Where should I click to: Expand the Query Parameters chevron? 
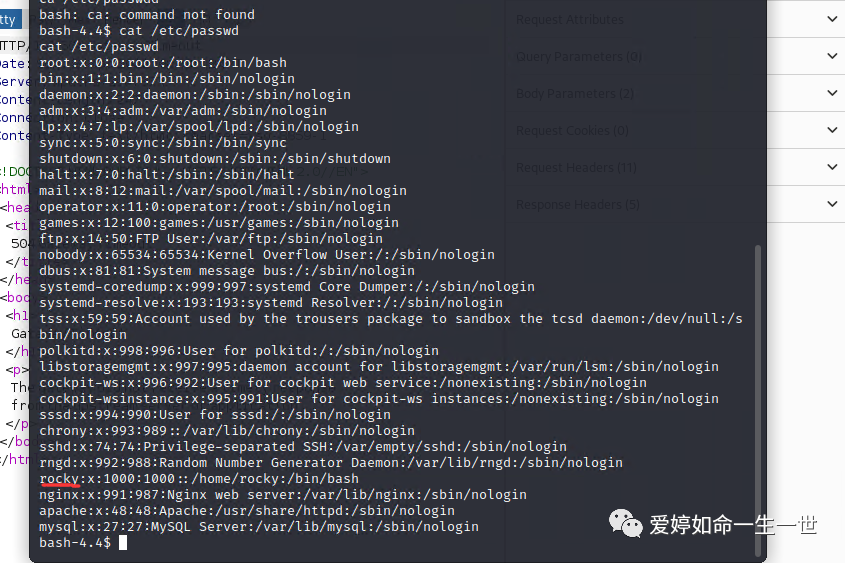(832, 56)
